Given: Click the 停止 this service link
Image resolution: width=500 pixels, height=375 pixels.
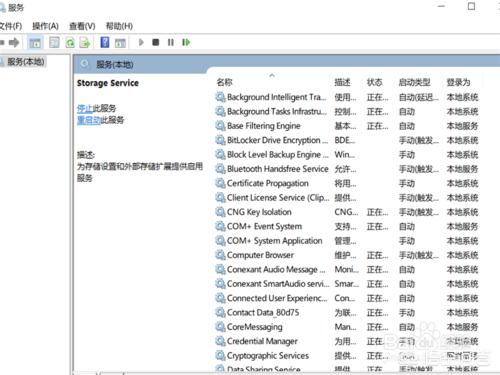Looking at the screenshot, I should [85, 108].
